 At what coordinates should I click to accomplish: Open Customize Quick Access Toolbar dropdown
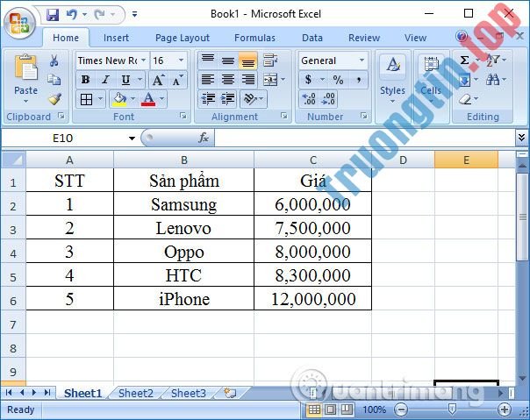[134, 15]
